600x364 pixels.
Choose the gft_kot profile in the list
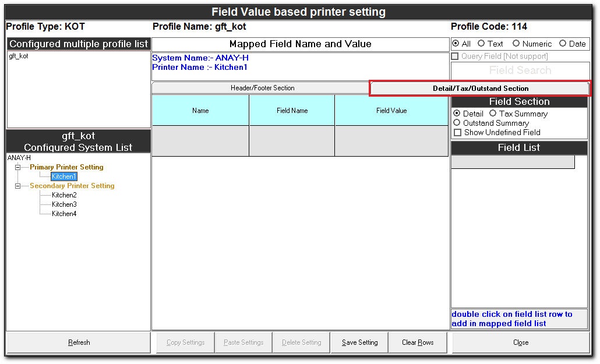(18, 56)
